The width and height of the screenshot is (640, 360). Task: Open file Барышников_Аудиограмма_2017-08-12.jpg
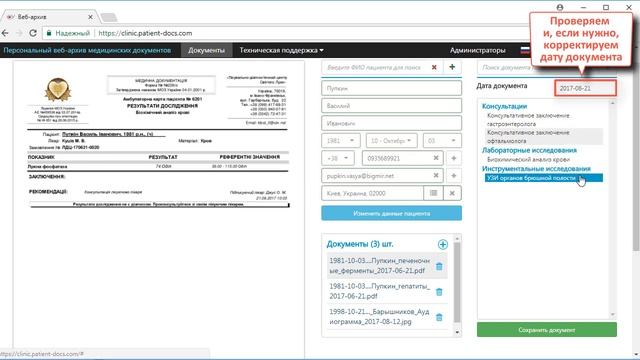(x=380, y=317)
